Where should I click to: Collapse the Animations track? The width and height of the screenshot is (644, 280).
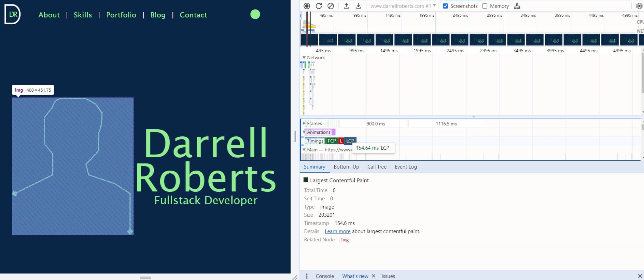(304, 132)
